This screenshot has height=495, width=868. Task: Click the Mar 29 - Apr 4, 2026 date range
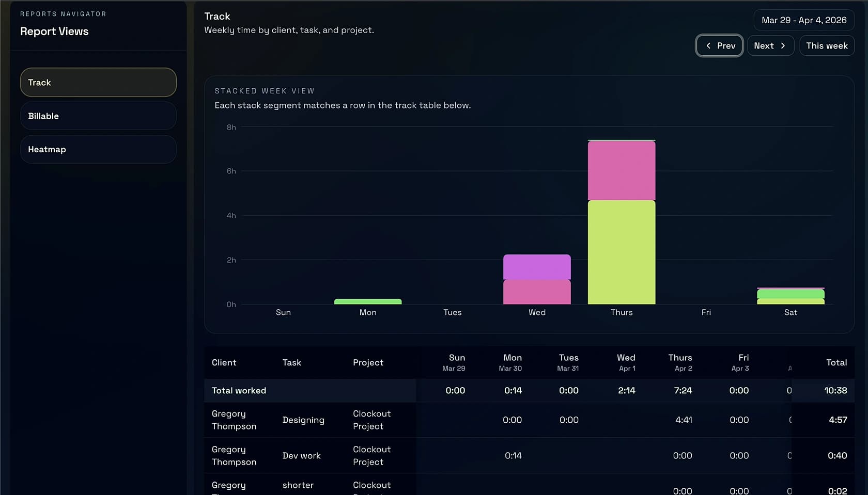point(804,20)
